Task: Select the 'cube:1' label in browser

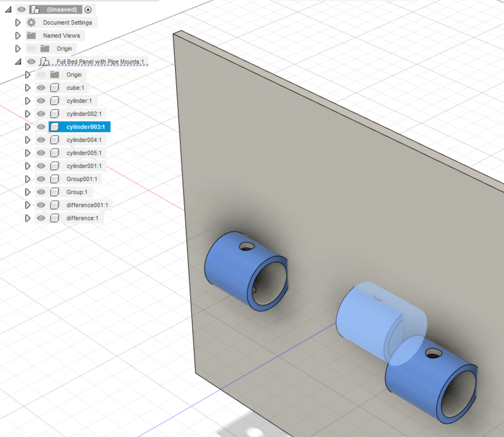Action: [75, 88]
